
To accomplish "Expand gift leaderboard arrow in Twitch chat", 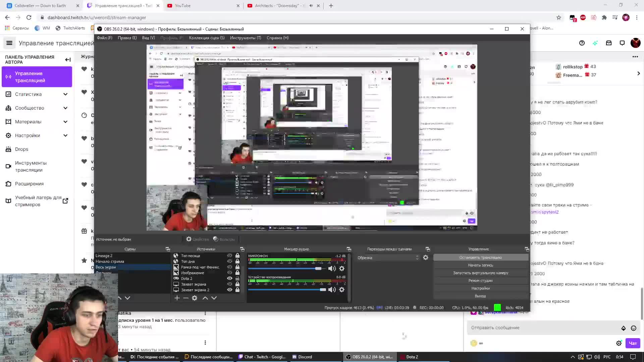I will [x=638, y=73].
